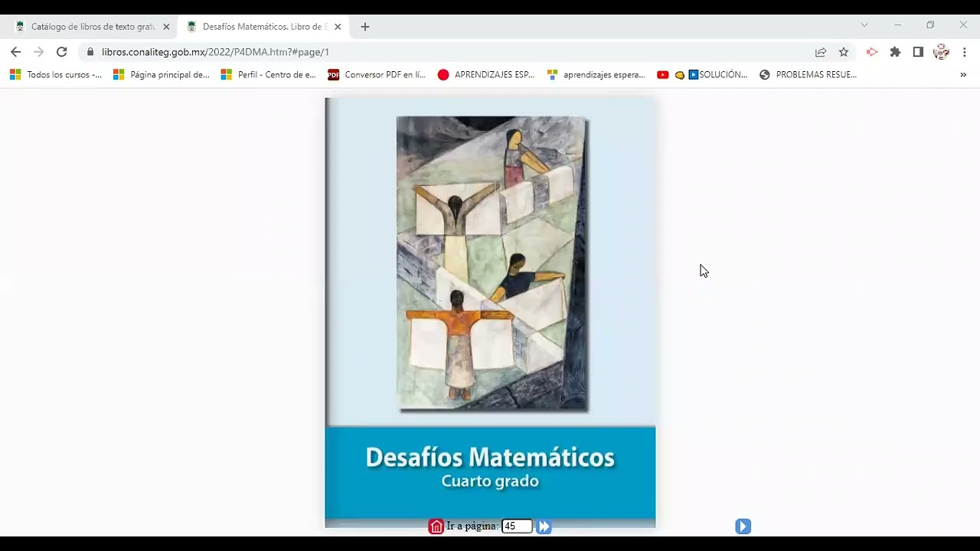Jump to the page with double-arrow button
The height and width of the screenshot is (551, 980).
[544, 527]
